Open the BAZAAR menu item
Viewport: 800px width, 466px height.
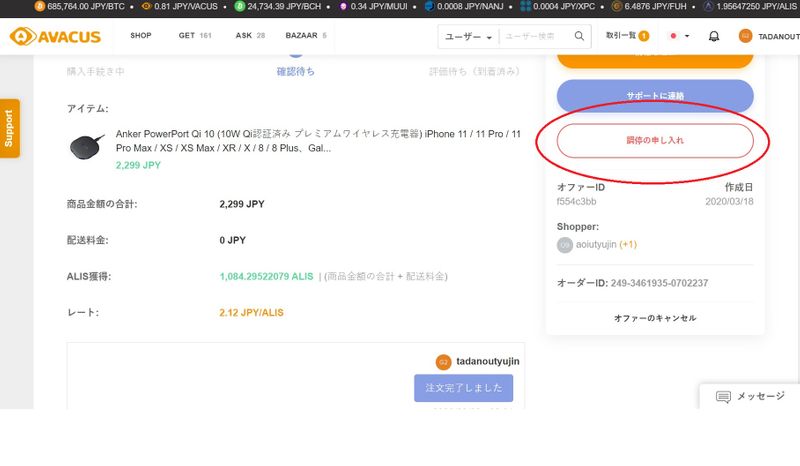point(305,36)
